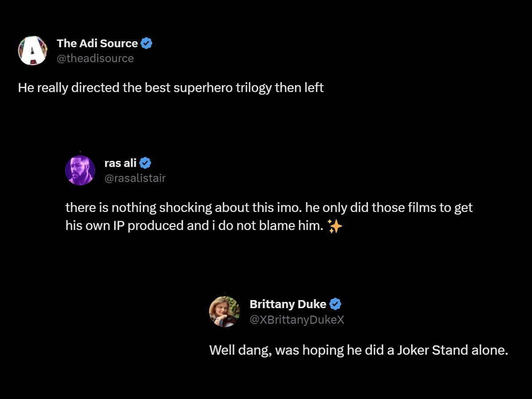Click the "nothing shocking about this" reply line

(269, 207)
